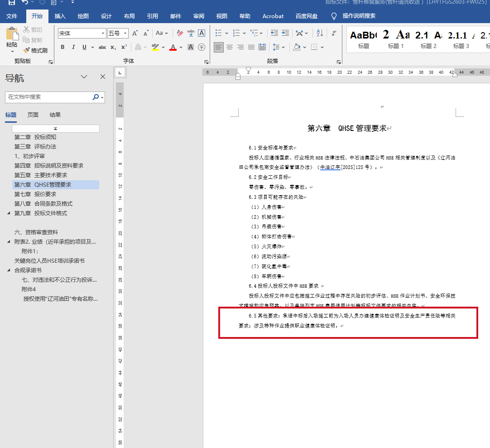Screen dimensions: 490x448
Task: Switch to 页面 tab in navigation pane
Action: (33, 115)
